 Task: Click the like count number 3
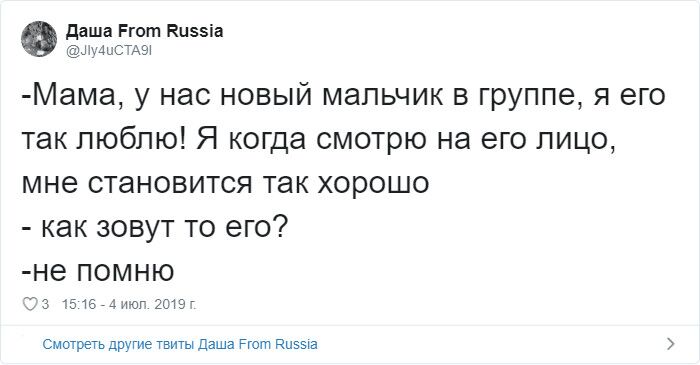coord(45,304)
